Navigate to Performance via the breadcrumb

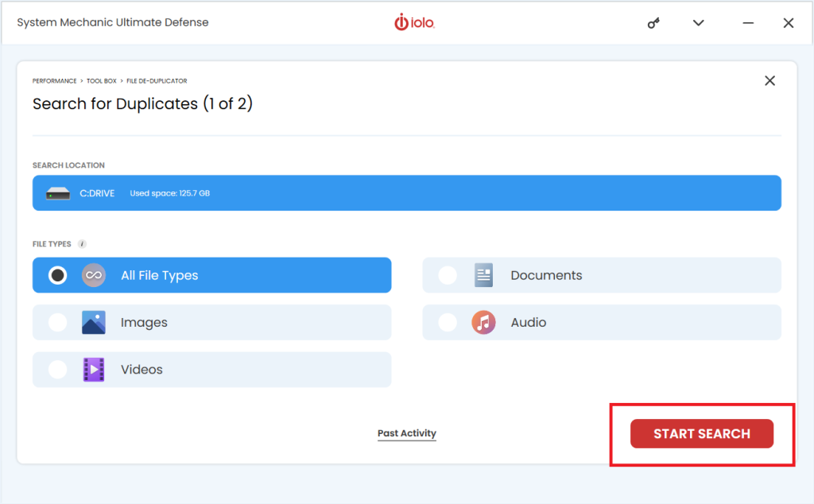pyautogui.click(x=54, y=80)
